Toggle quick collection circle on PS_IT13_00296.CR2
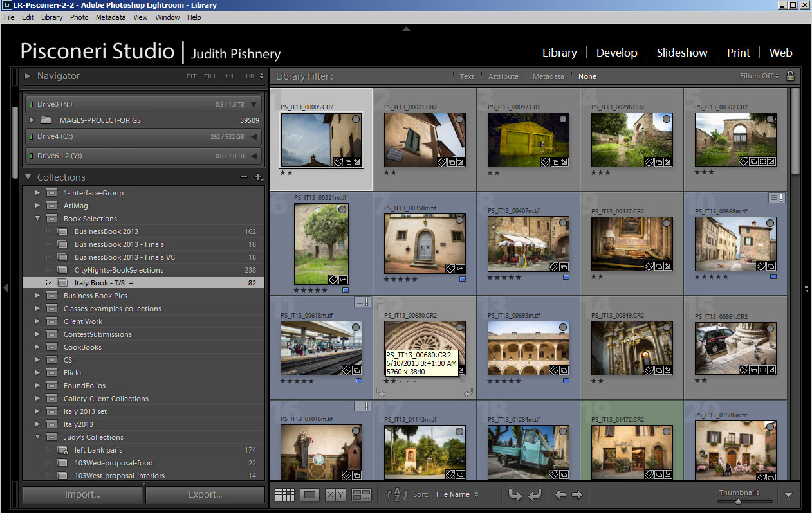This screenshot has height=513, width=812. click(667, 119)
